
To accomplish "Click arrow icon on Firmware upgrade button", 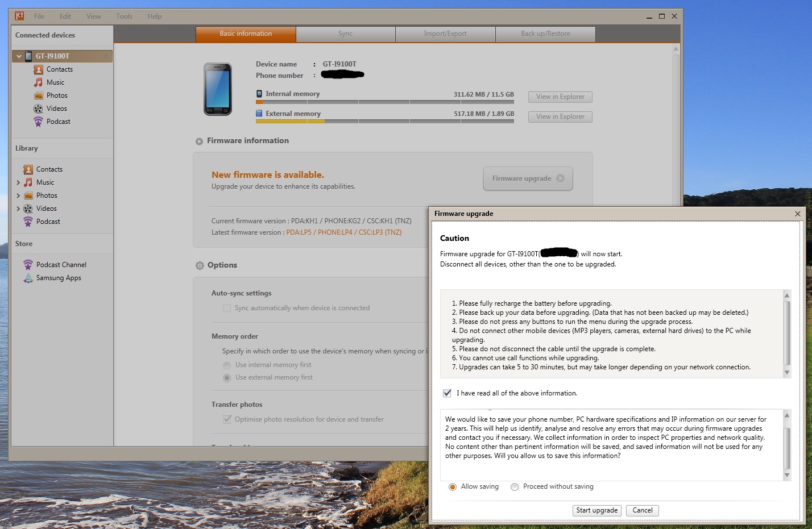I will point(560,178).
